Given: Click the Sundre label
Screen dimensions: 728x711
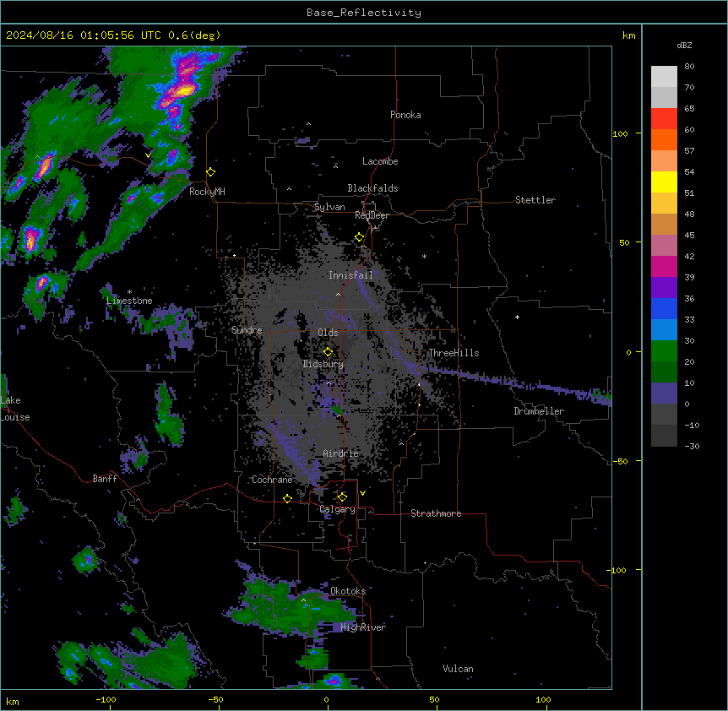Looking at the screenshot, I should pyautogui.click(x=247, y=330).
